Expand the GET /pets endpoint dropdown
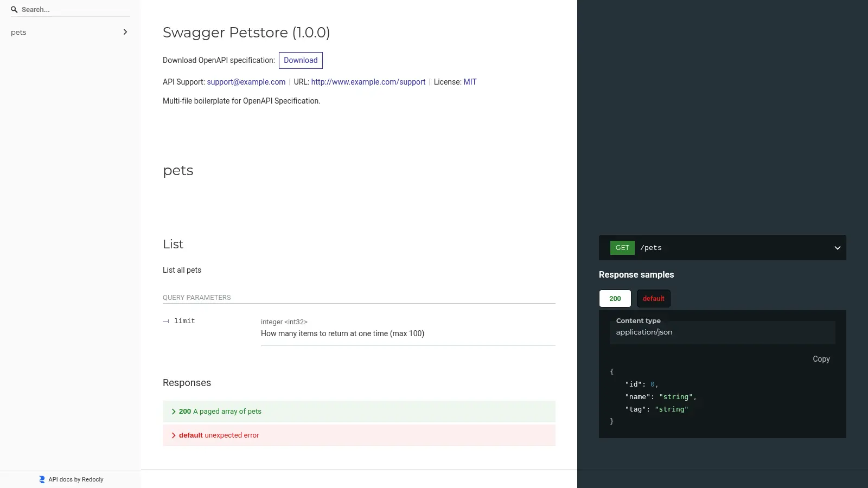 coord(723,248)
